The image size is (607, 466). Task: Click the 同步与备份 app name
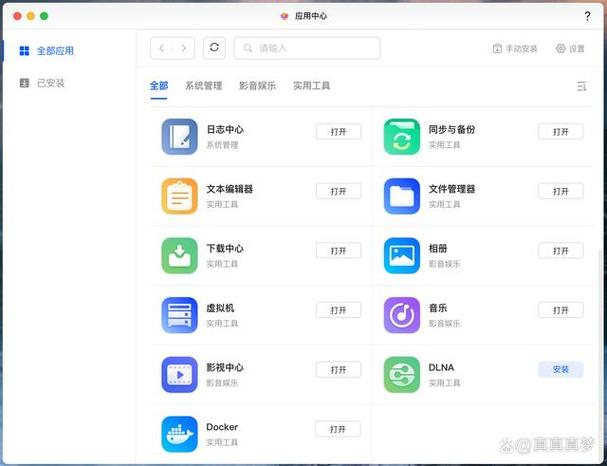pos(452,129)
